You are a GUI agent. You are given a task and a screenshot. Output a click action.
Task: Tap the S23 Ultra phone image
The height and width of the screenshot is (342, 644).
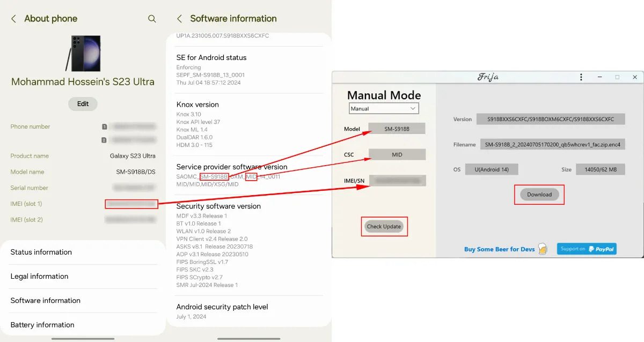[x=83, y=54]
